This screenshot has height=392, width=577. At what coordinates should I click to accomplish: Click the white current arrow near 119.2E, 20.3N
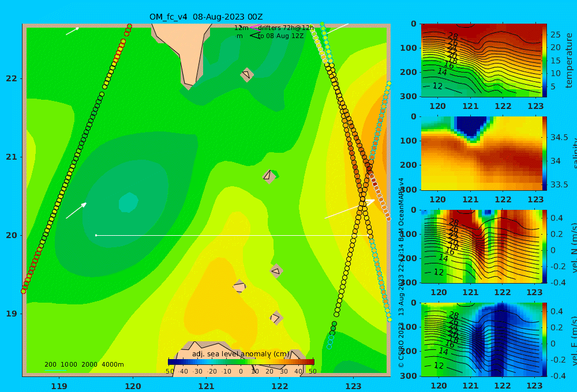click(x=76, y=210)
